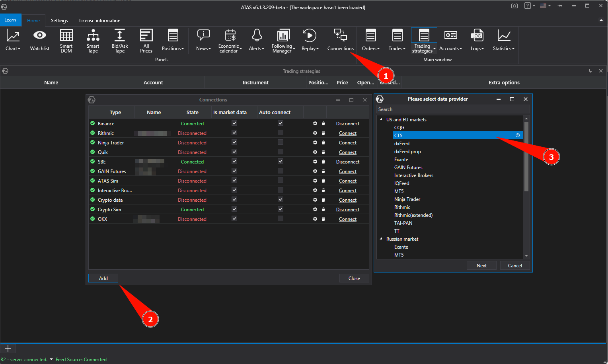
Task: Open the Statistics chart icon
Action: tap(504, 35)
